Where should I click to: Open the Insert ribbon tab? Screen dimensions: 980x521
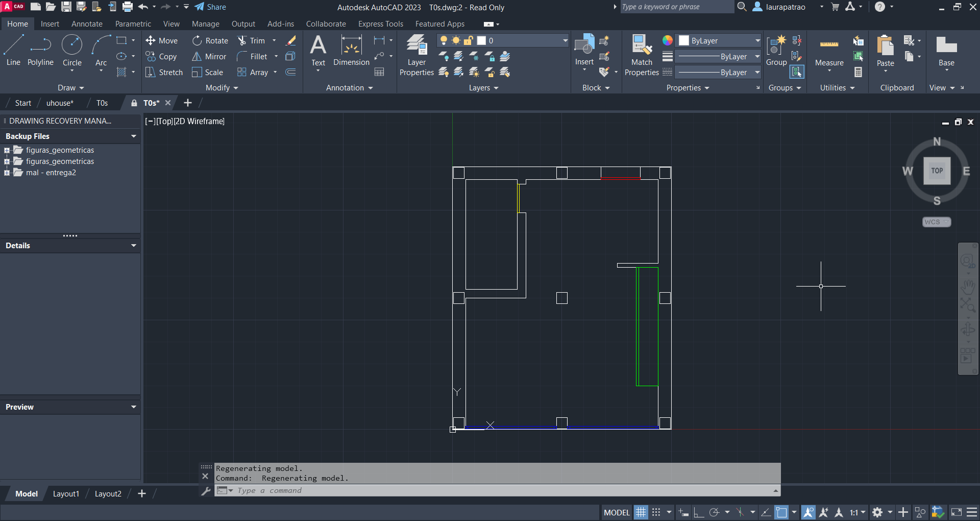50,24
